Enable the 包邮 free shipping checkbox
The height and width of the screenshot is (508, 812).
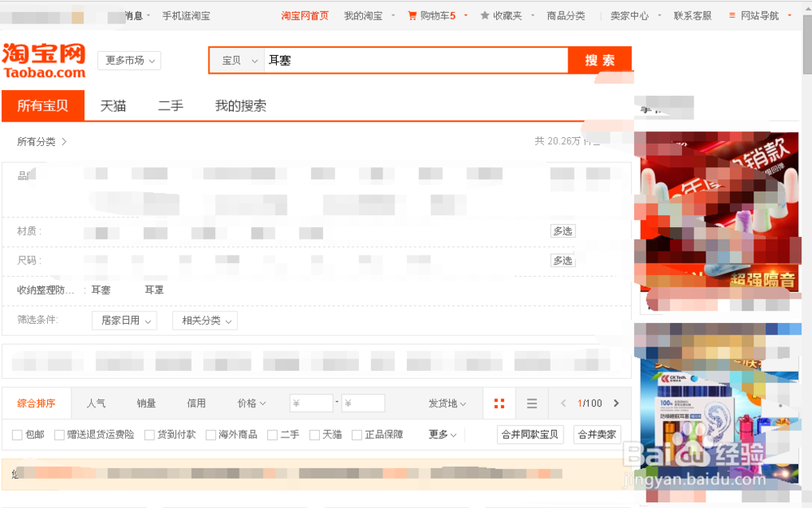coord(17,434)
